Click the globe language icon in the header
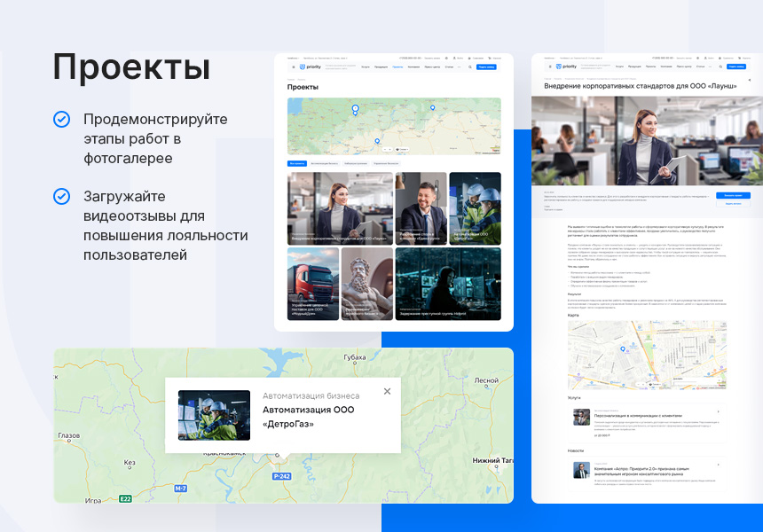The height and width of the screenshot is (532, 763). pyautogui.click(x=446, y=58)
